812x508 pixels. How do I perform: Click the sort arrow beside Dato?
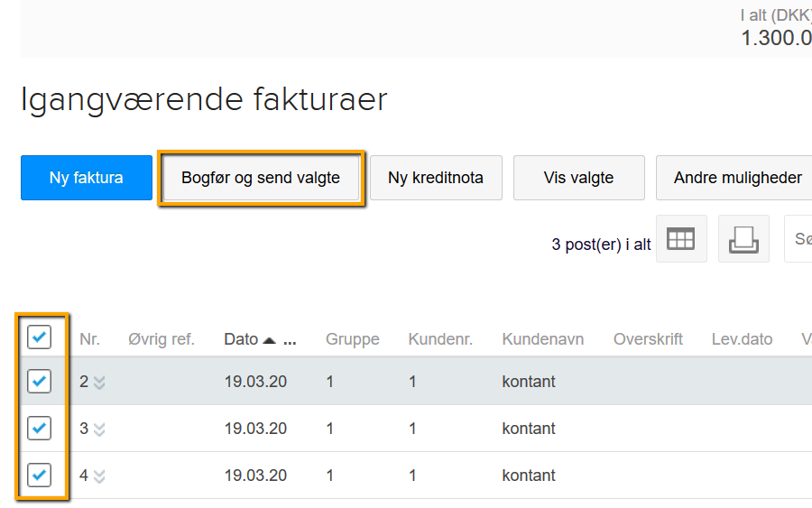pos(269,340)
